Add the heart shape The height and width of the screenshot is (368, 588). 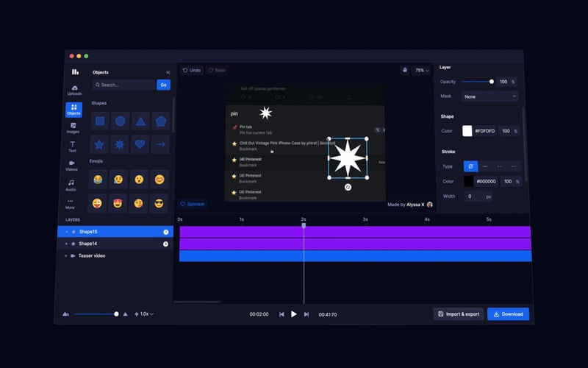pyautogui.click(x=140, y=144)
